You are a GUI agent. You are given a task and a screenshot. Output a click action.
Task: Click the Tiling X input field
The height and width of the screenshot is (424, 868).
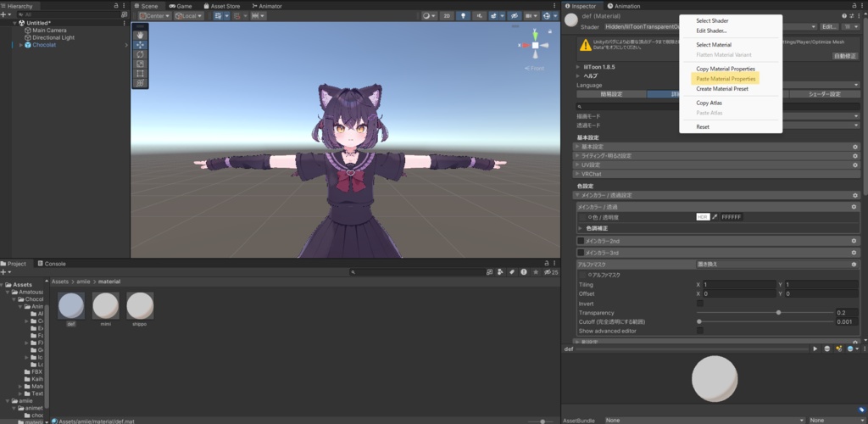(x=739, y=285)
